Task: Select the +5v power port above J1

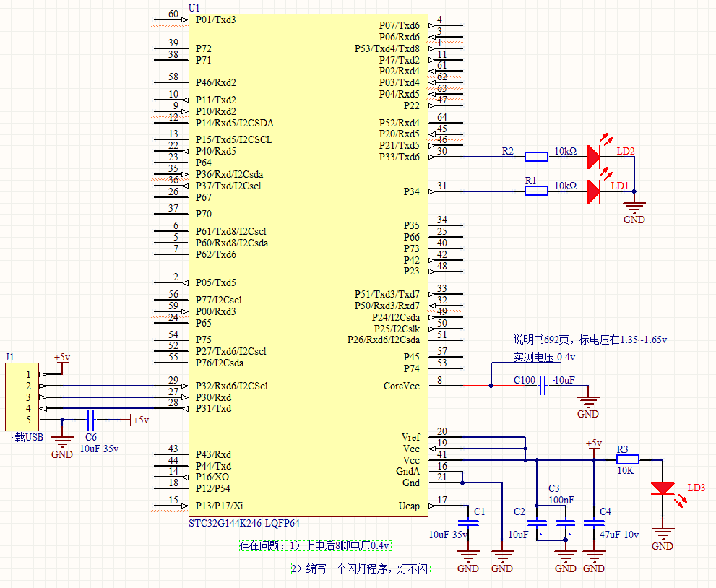Action: coord(62,359)
